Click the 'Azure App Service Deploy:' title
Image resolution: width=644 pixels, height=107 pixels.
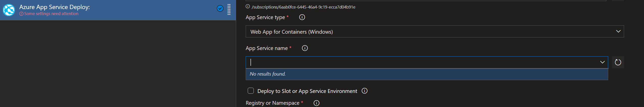54,7
